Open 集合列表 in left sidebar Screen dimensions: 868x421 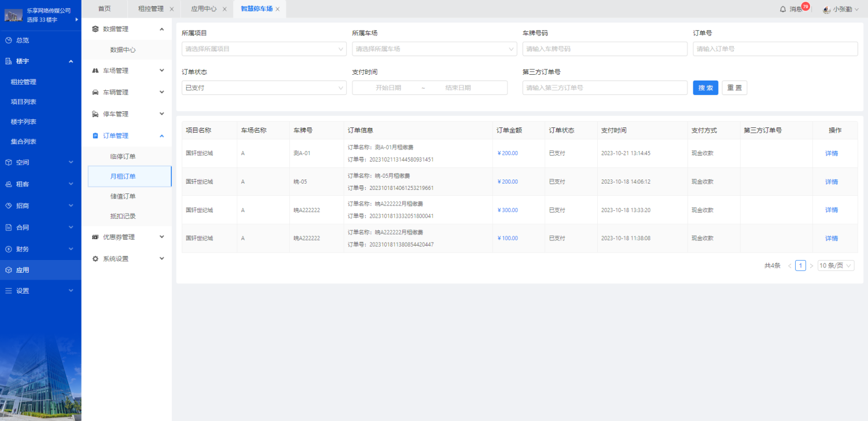[x=24, y=141]
